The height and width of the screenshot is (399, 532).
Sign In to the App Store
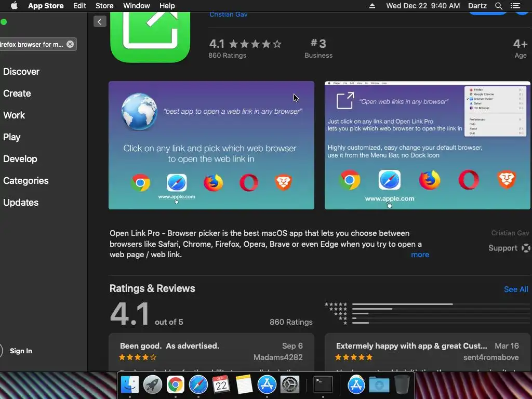click(21, 351)
